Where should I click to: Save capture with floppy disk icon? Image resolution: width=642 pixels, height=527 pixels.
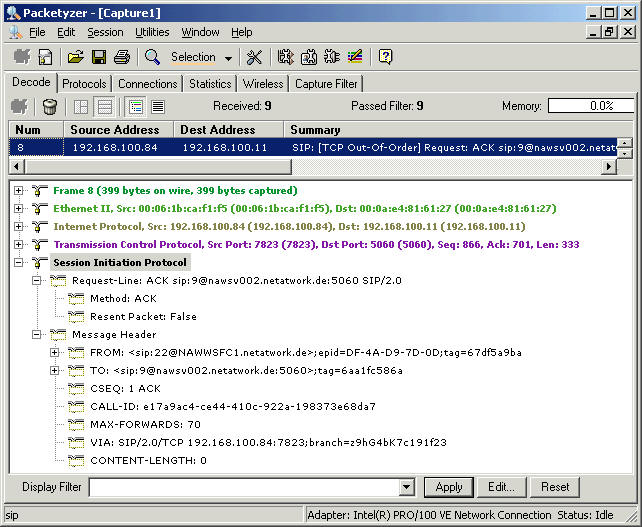(x=99, y=57)
